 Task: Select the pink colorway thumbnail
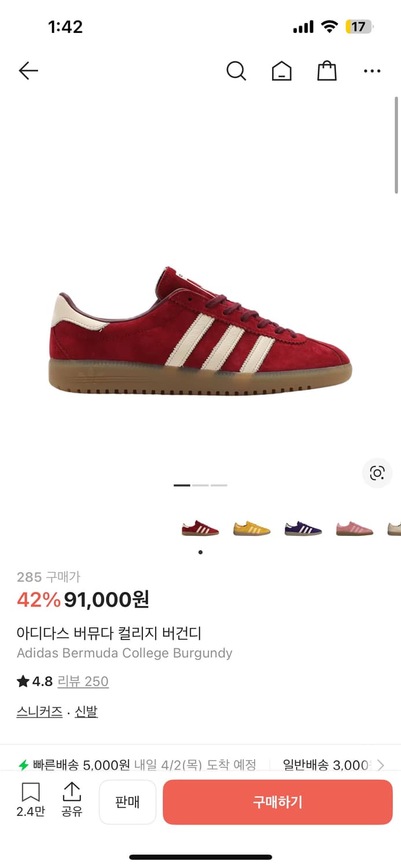pyautogui.click(x=355, y=528)
